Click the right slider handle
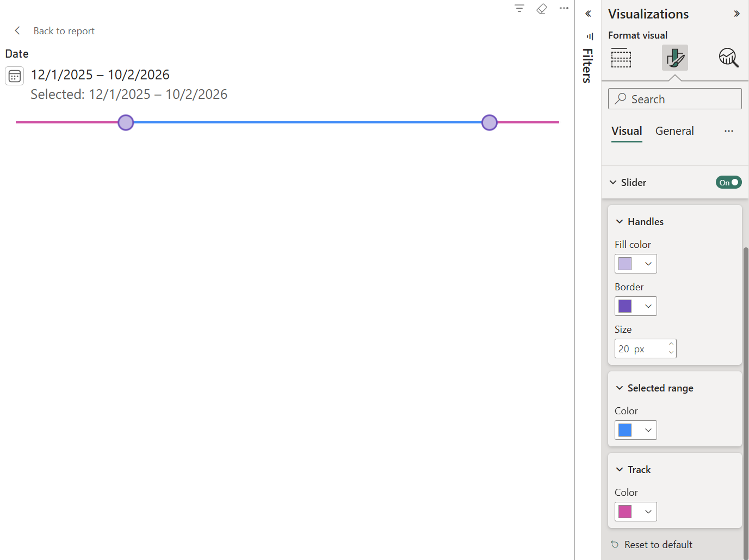The image size is (749, 560). [490, 122]
